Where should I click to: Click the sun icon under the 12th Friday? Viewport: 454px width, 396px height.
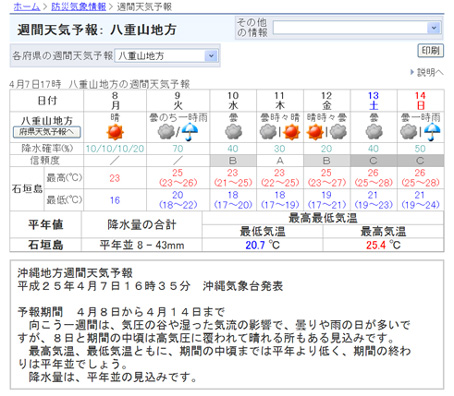(x=315, y=132)
